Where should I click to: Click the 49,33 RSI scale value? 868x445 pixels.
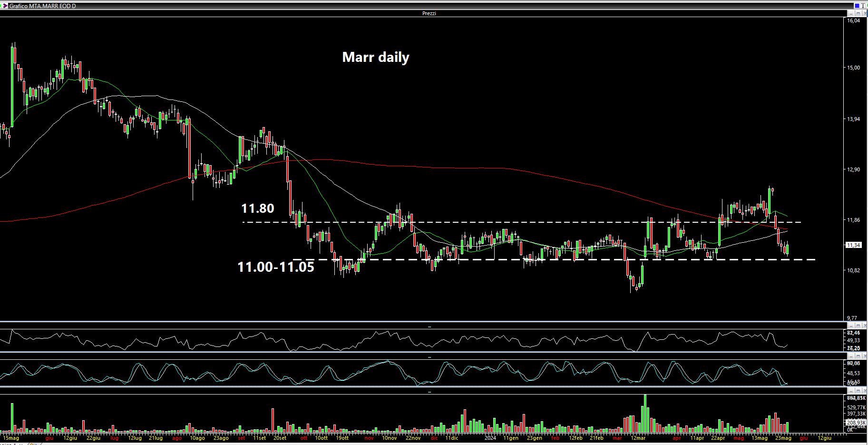(853, 340)
